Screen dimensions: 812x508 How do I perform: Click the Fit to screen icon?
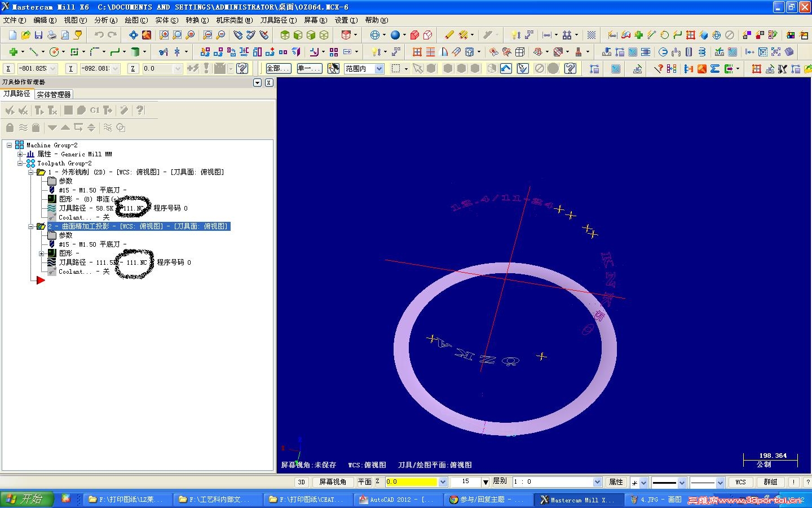tap(133, 35)
